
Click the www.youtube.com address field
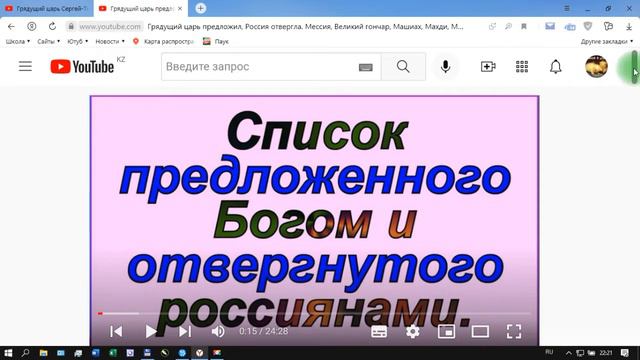click(110, 27)
